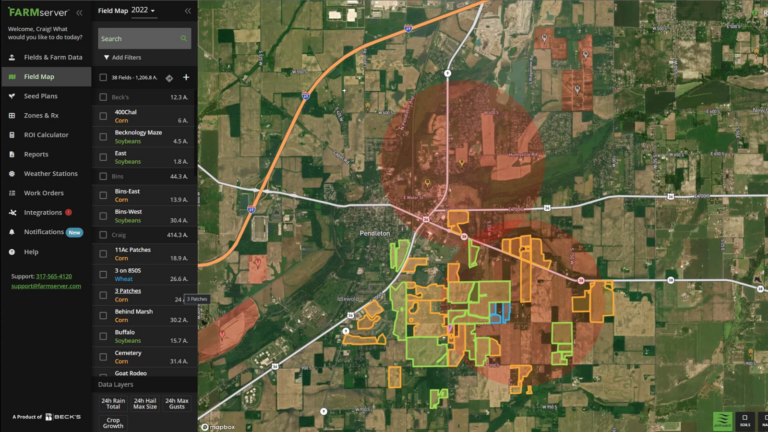Click the search magnifier icon
768x432 pixels.
pyautogui.click(x=184, y=39)
